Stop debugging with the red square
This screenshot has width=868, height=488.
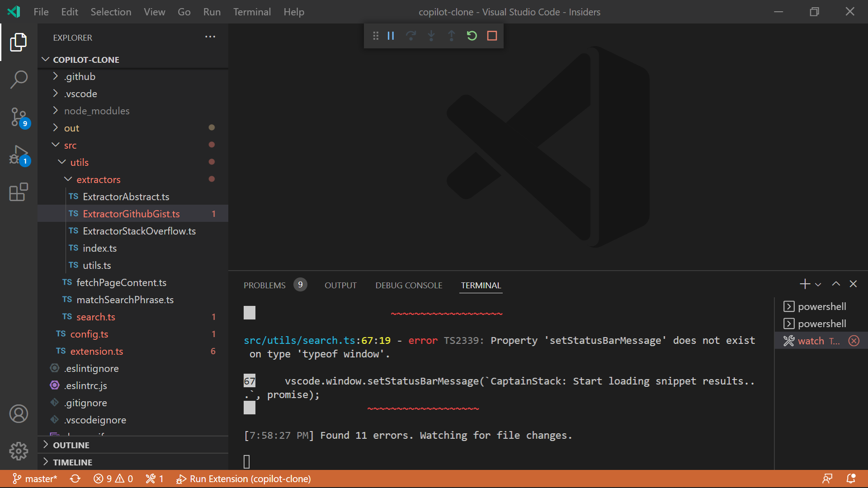click(x=492, y=36)
